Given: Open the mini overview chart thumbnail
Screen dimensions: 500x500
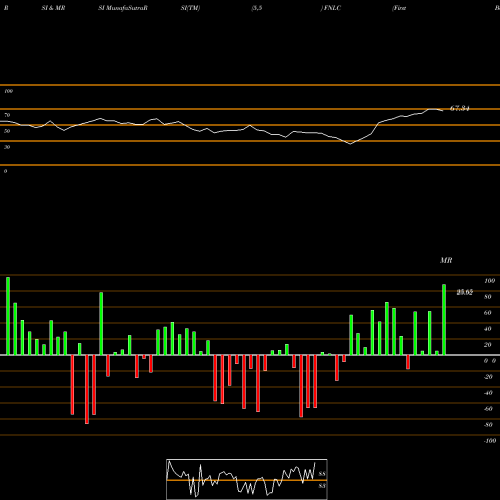Looking at the screenshot, I should pyautogui.click(x=247, y=479).
